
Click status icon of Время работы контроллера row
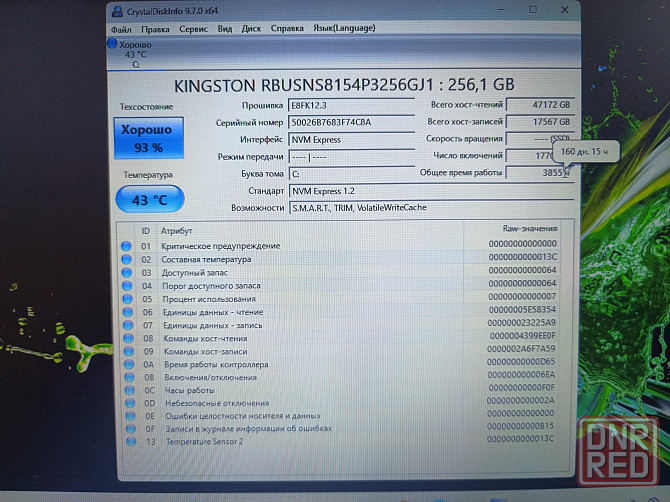[129, 364]
